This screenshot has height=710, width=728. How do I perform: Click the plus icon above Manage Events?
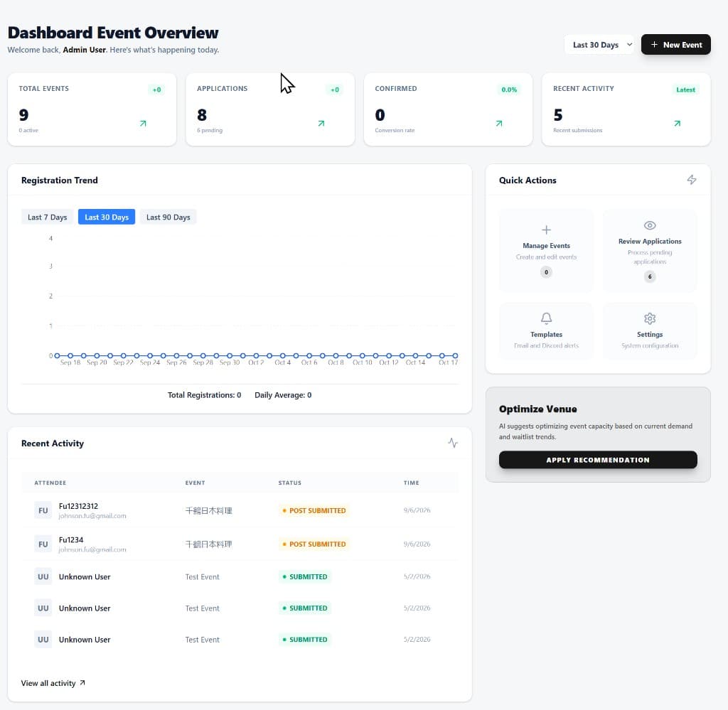(x=547, y=230)
